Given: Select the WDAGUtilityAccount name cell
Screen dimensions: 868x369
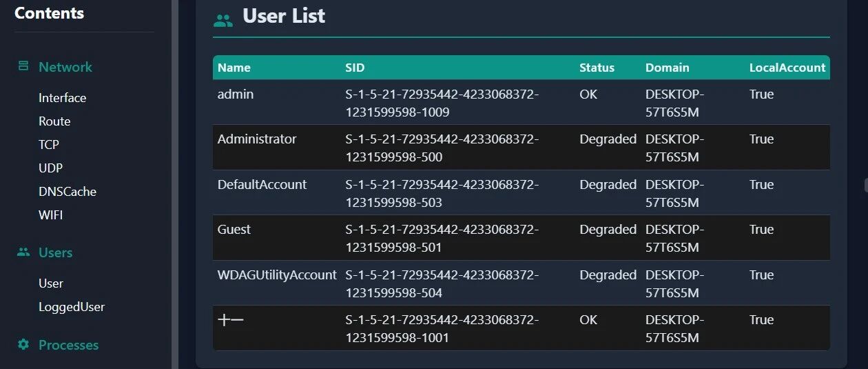Looking at the screenshot, I should [277, 275].
